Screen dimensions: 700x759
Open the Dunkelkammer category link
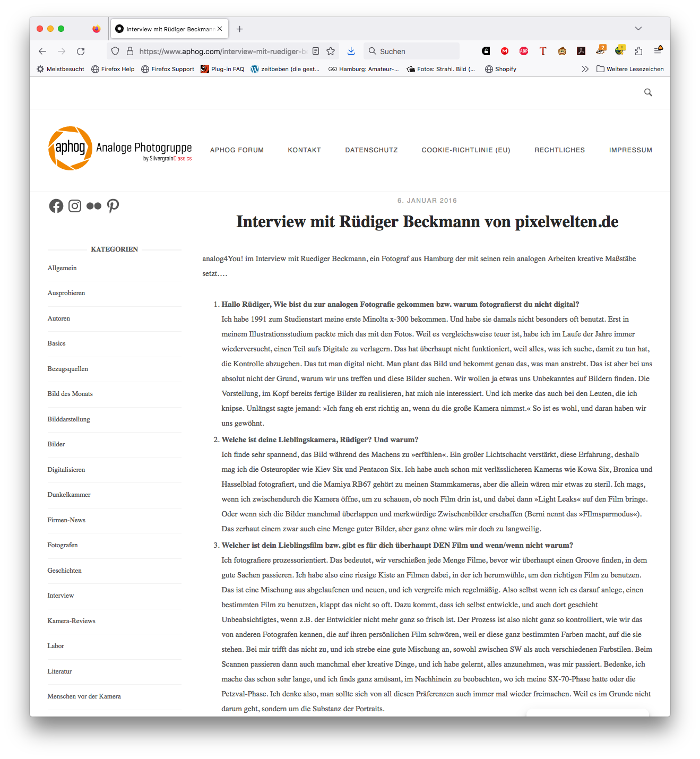click(x=69, y=495)
